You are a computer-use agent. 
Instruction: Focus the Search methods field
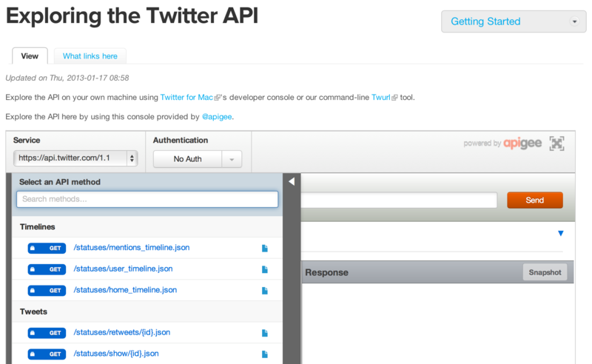[147, 199]
